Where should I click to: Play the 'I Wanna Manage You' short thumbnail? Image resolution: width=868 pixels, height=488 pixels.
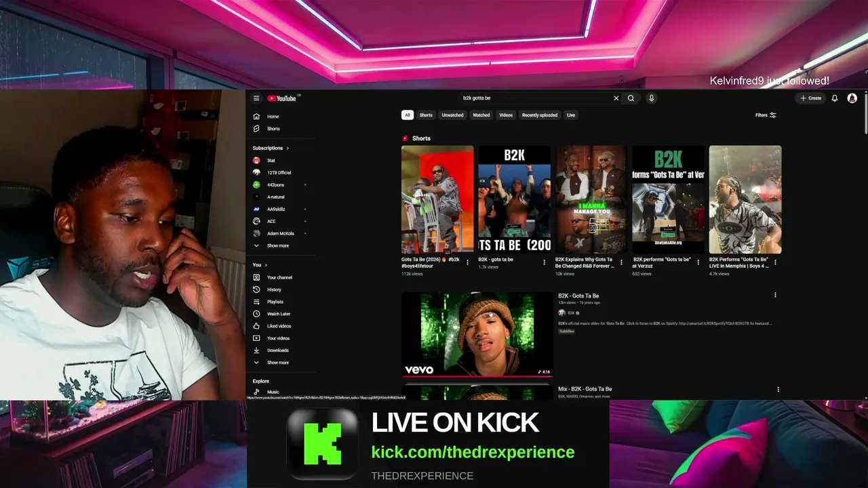(591, 199)
